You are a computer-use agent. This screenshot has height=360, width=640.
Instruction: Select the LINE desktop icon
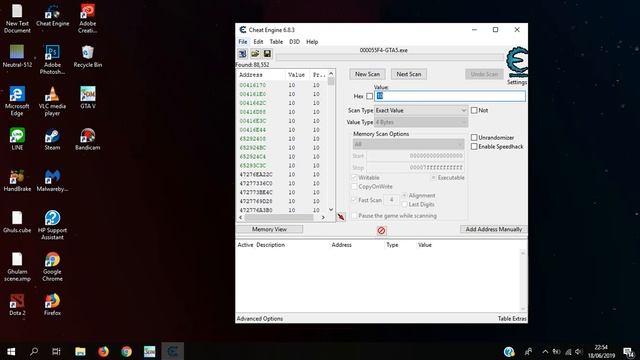pyautogui.click(x=17, y=139)
